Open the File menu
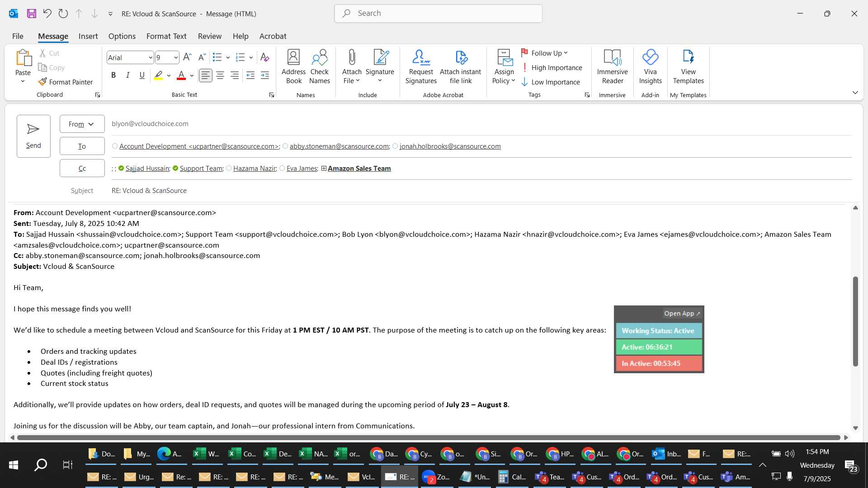Viewport: 868px width, 488px height. coord(18,36)
